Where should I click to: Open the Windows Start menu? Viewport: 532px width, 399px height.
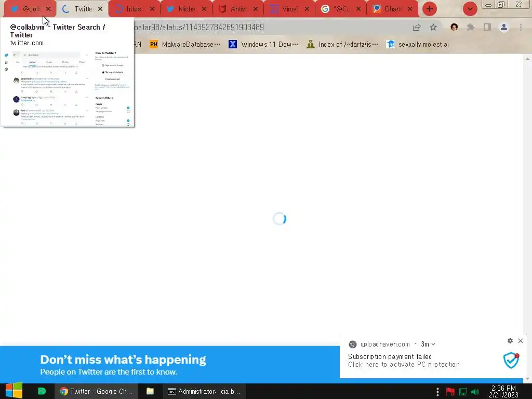point(14,391)
